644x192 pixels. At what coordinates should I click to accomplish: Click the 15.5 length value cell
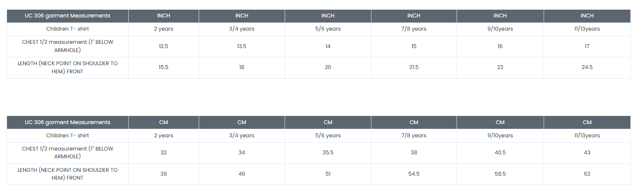click(x=163, y=67)
